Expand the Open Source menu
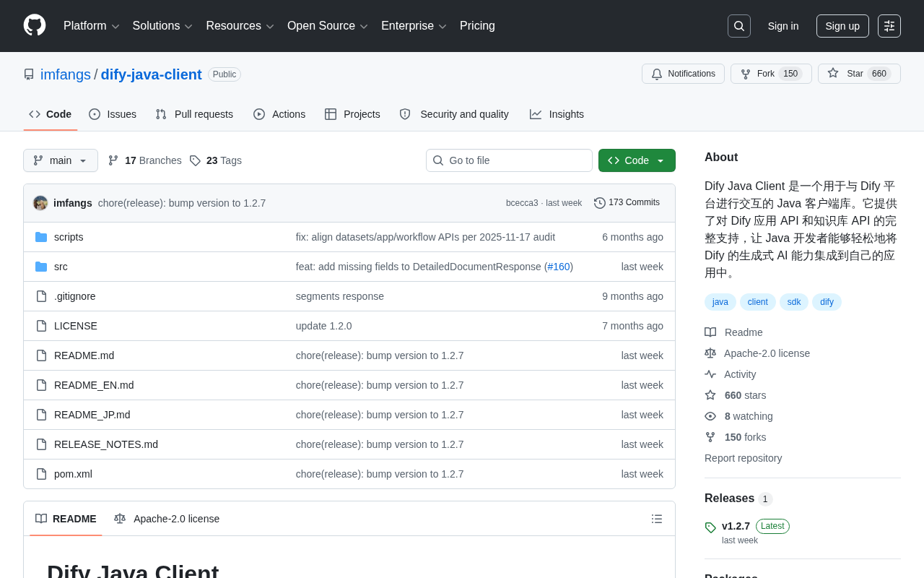 point(328,26)
